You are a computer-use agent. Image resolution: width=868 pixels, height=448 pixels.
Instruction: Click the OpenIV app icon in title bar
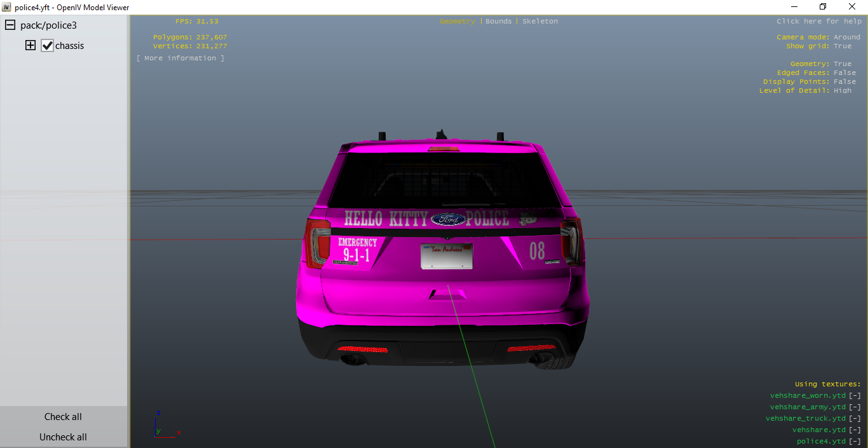pyautogui.click(x=6, y=7)
